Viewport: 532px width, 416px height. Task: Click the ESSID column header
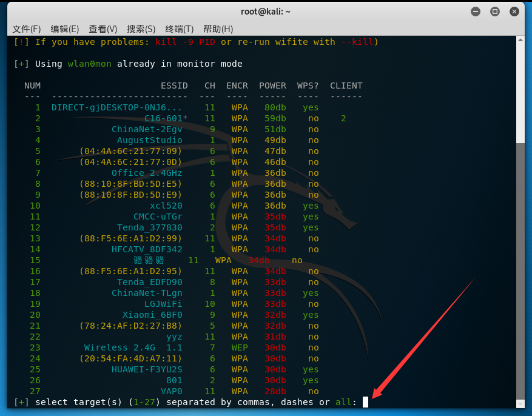pyautogui.click(x=174, y=86)
